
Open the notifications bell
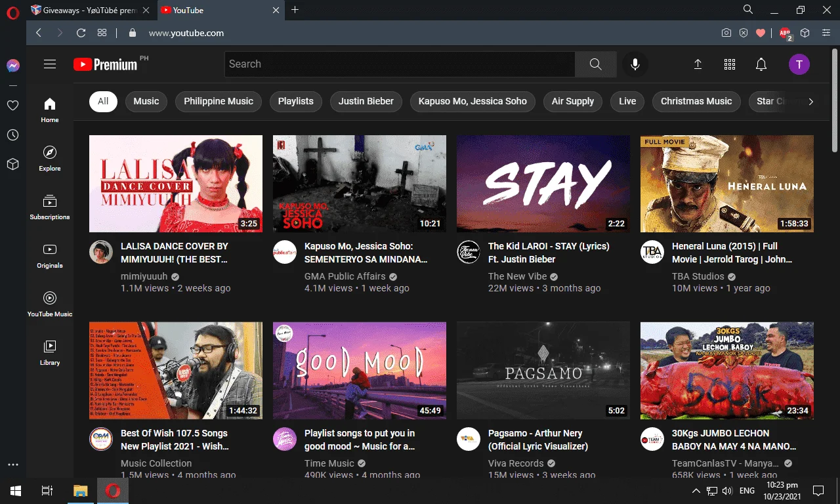point(761,64)
